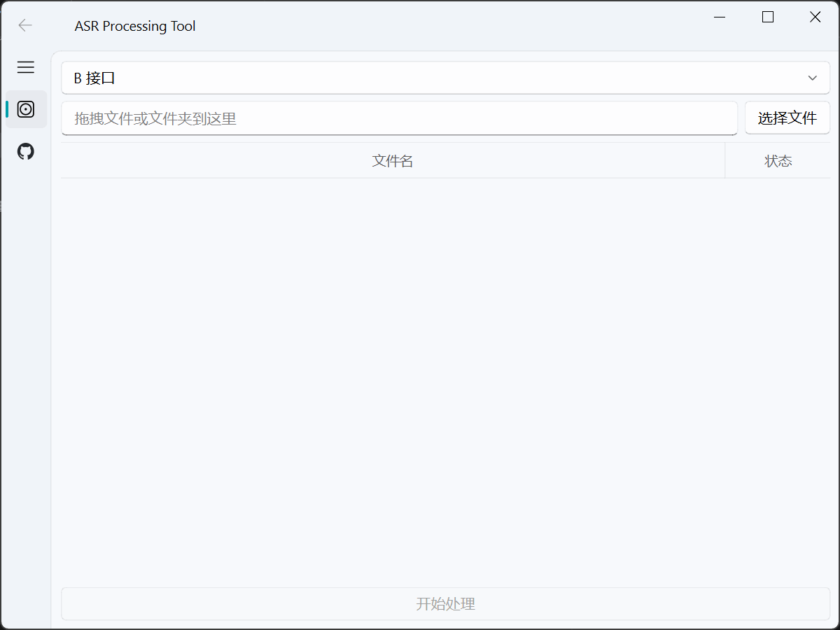Minimize the application window
Viewport: 840px width, 630px height.
(720, 17)
